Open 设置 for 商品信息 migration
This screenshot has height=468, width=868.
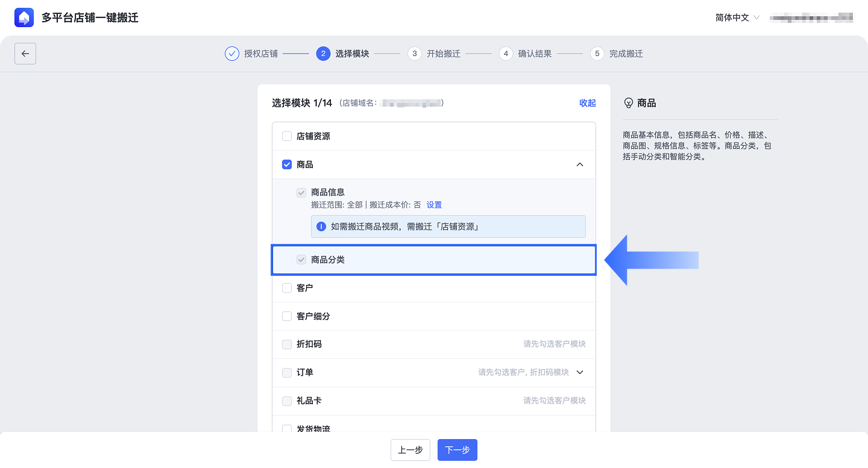[x=435, y=205]
